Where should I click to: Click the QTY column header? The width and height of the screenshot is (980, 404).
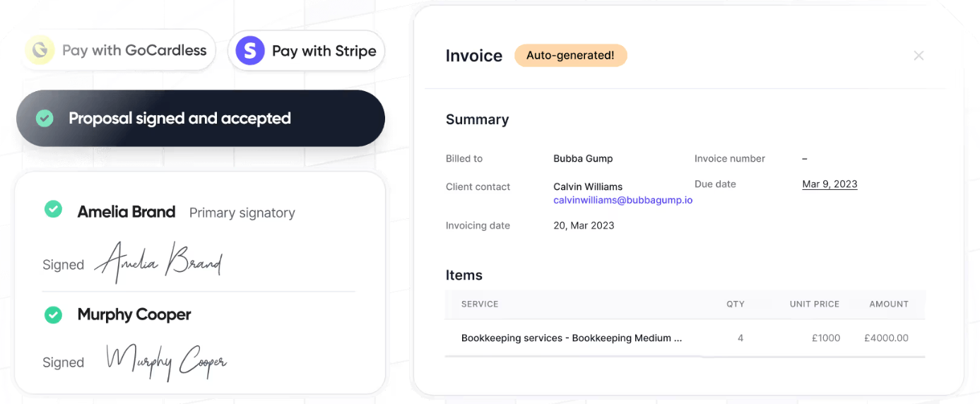(x=736, y=304)
